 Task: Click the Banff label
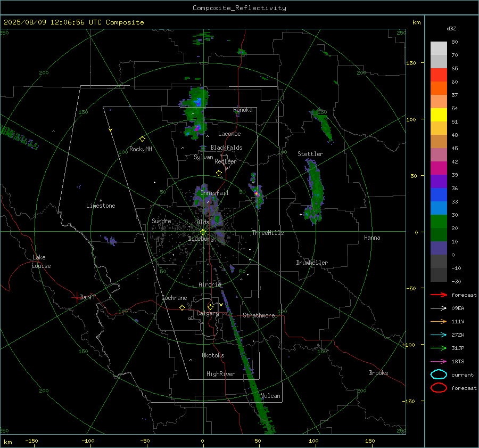pyautogui.click(x=88, y=297)
